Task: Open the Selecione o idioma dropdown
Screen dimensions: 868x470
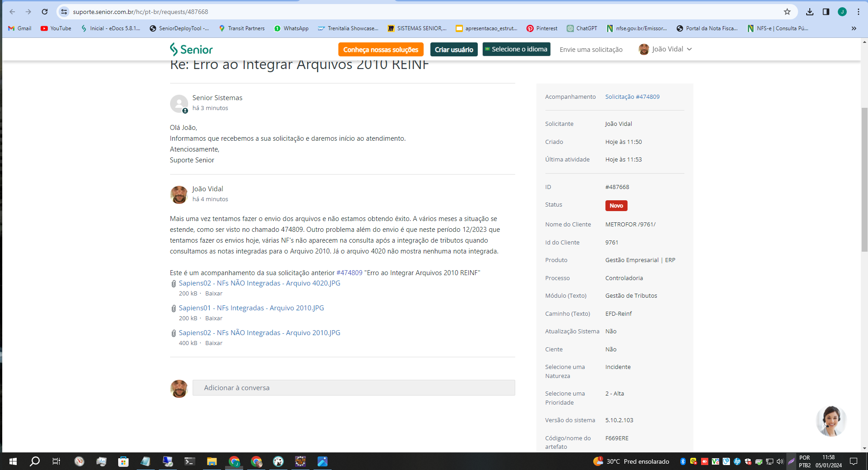Action: 517,49
